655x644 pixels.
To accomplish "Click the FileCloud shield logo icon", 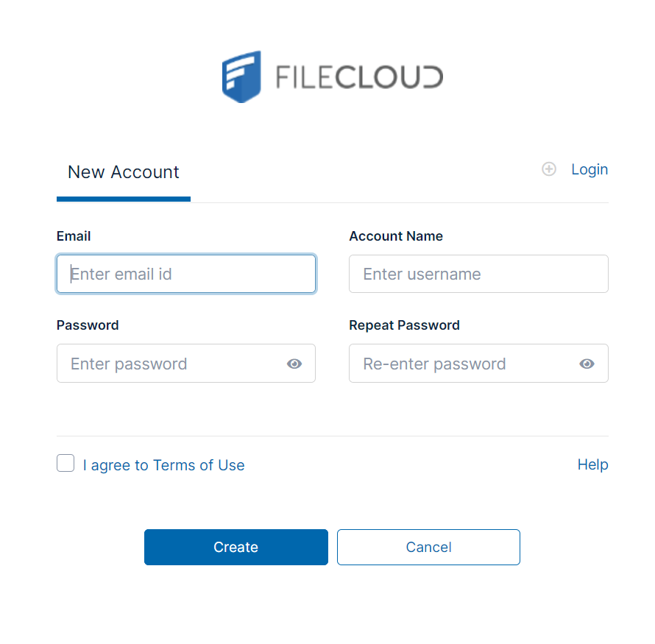I will click(x=241, y=77).
